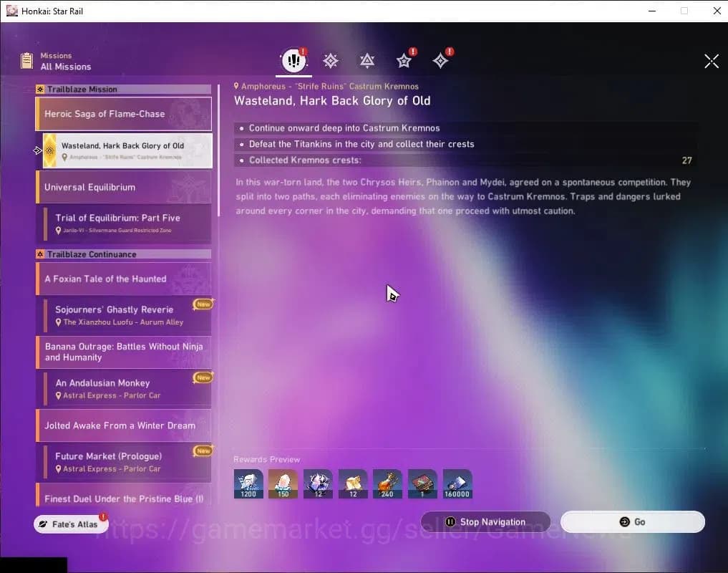Collapse A Foxian Tale of the Haunted group
The height and width of the screenshot is (573, 728).
124,279
